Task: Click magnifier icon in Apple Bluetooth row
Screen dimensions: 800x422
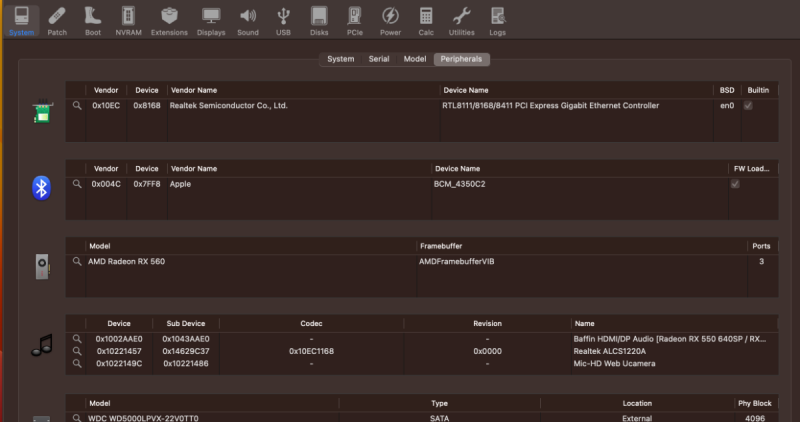Action: point(77,184)
